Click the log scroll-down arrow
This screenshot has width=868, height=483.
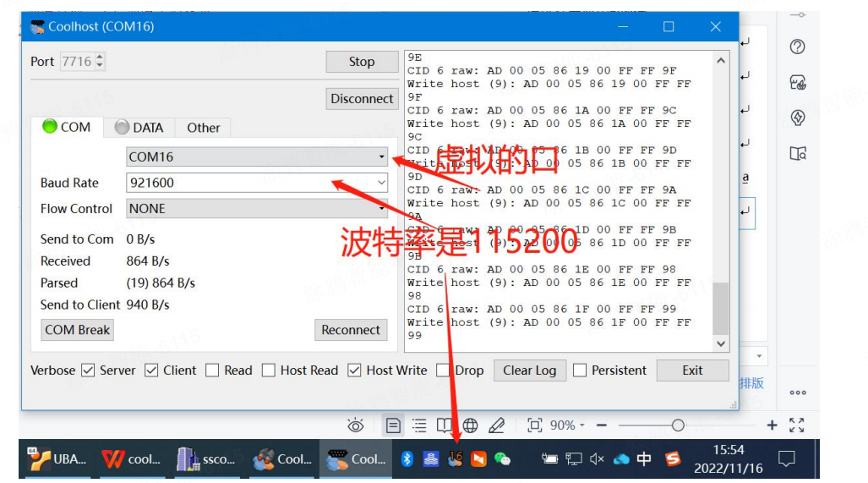pyautogui.click(x=721, y=343)
